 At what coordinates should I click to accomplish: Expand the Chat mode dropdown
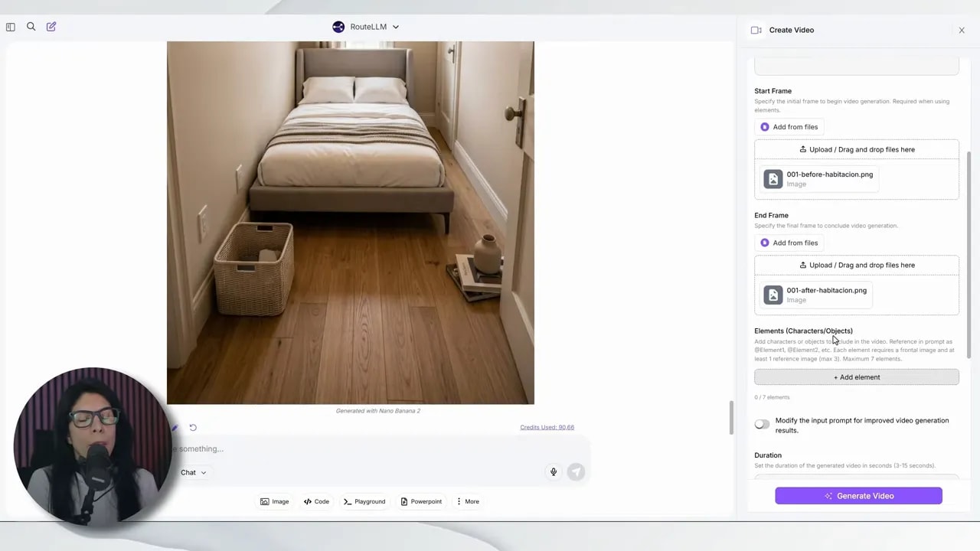click(x=193, y=472)
